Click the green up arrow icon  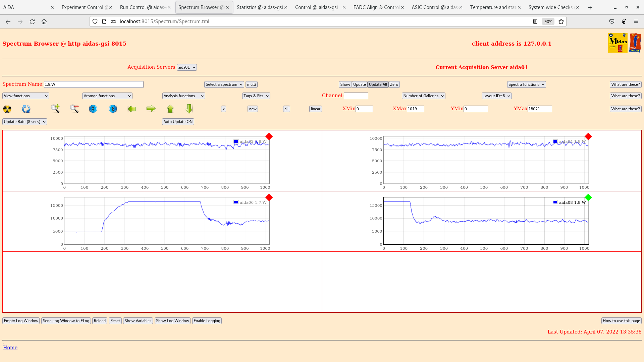(170, 109)
